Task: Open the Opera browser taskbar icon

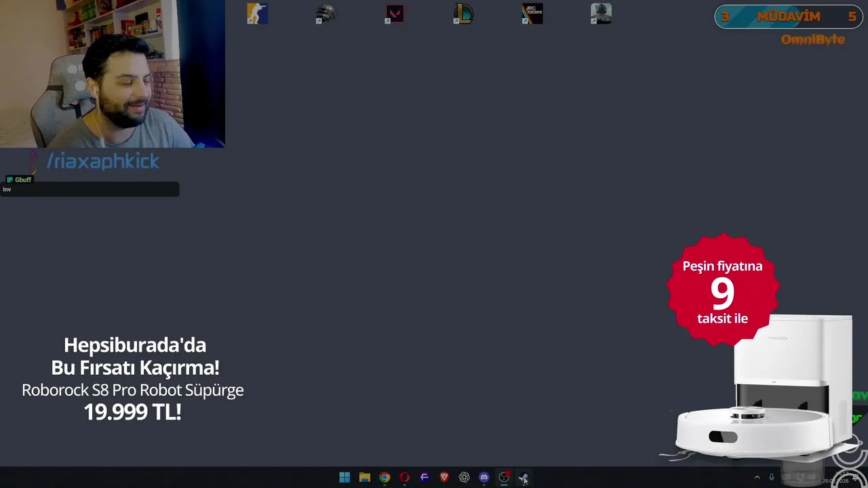Action: coord(405,477)
